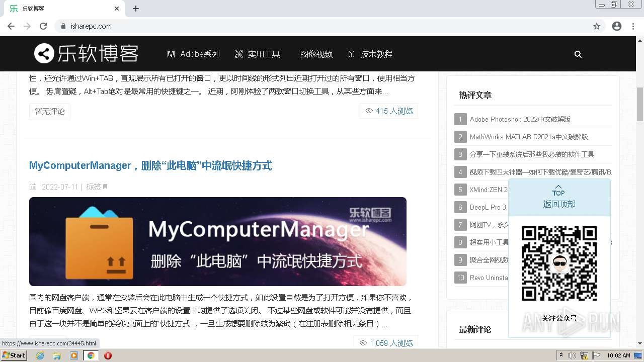Click the 关注公众号 QR code
This screenshot has width=644, height=362.
tap(559, 263)
